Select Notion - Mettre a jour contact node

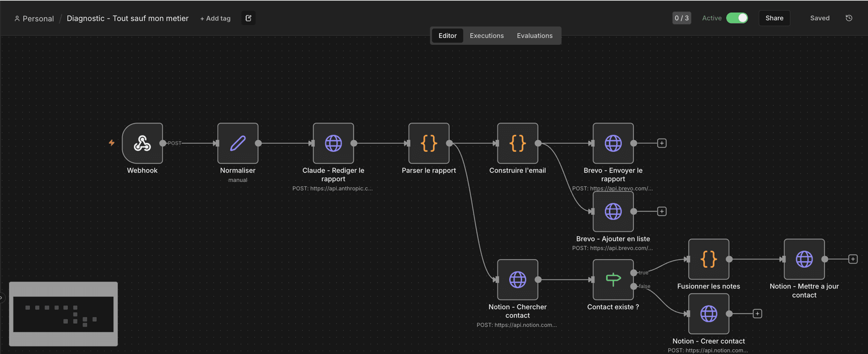coord(804,259)
